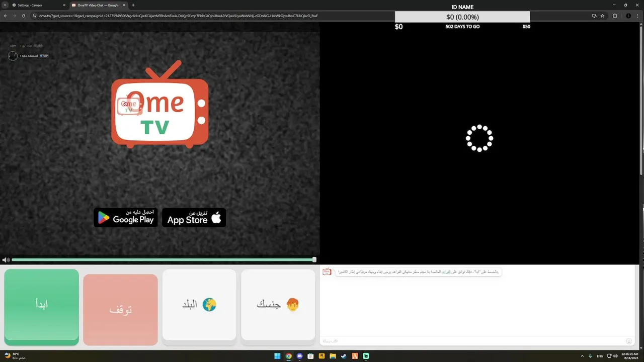Adjust the green volume slider handle

click(314, 259)
